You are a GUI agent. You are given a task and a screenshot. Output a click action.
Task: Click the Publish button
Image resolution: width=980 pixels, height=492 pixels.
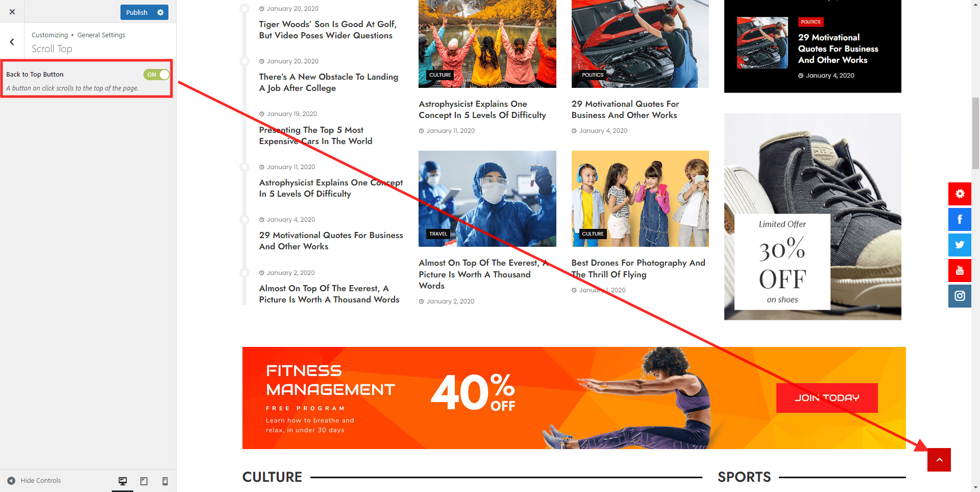137,12
